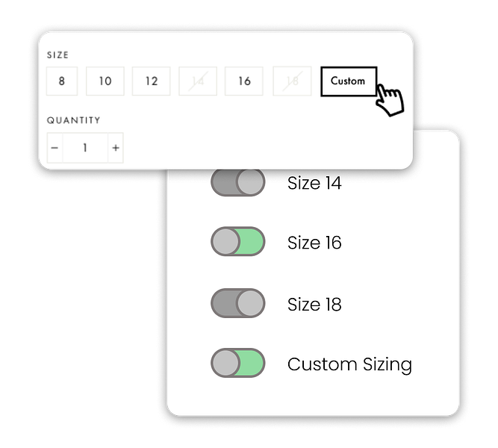498x448 pixels.
Task: Select size 8 option
Action: tap(62, 81)
